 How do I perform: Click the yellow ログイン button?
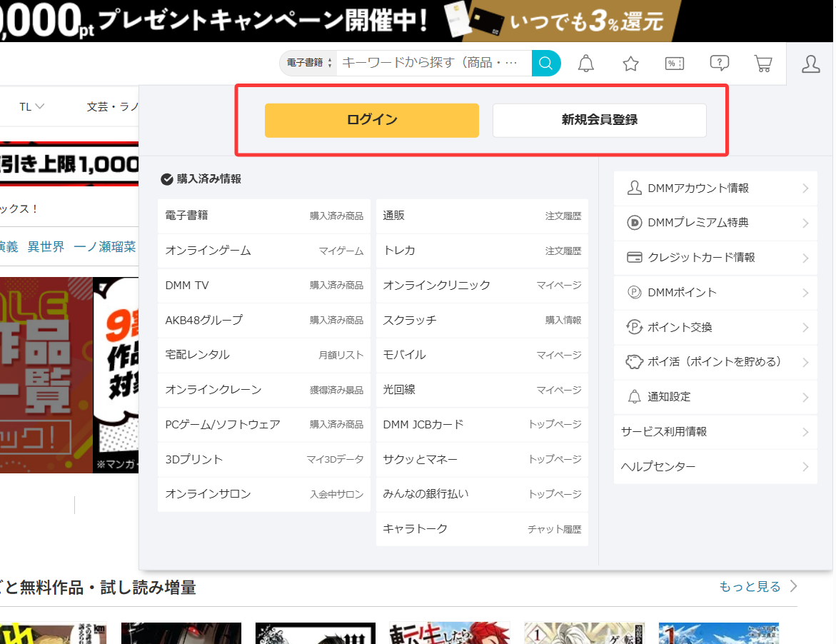click(372, 120)
